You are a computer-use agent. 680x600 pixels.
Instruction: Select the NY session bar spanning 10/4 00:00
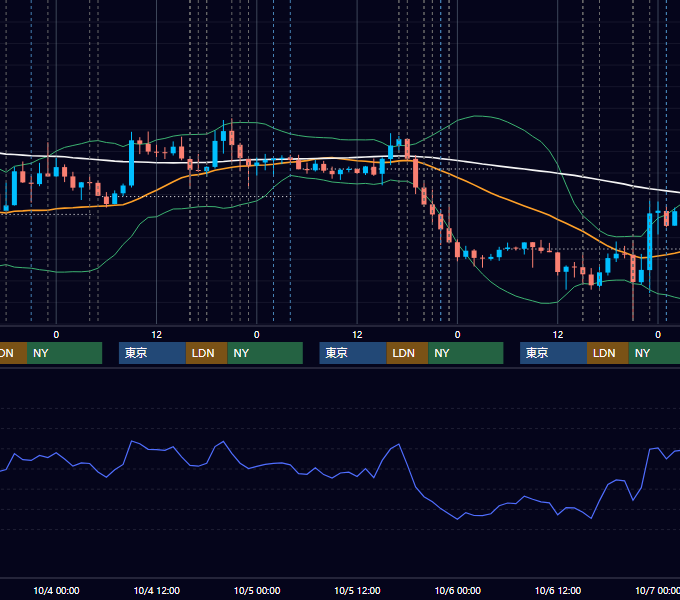(64, 353)
